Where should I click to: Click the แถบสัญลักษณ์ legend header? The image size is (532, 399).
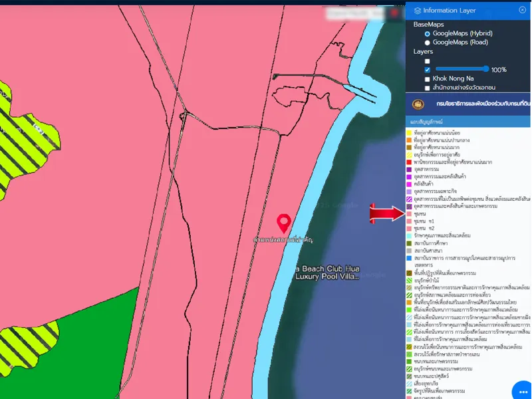[x=426, y=123]
